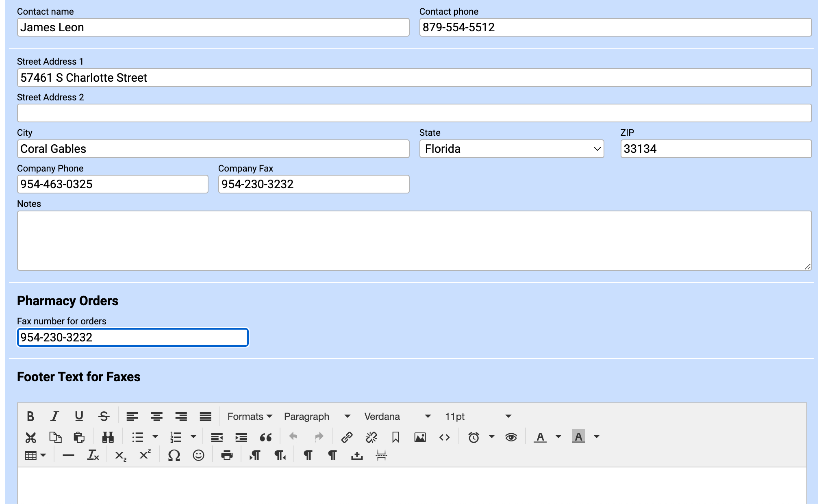Viewport: 821px width, 504px height.
Task: Click the print icon in editor
Action: tap(227, 455)
